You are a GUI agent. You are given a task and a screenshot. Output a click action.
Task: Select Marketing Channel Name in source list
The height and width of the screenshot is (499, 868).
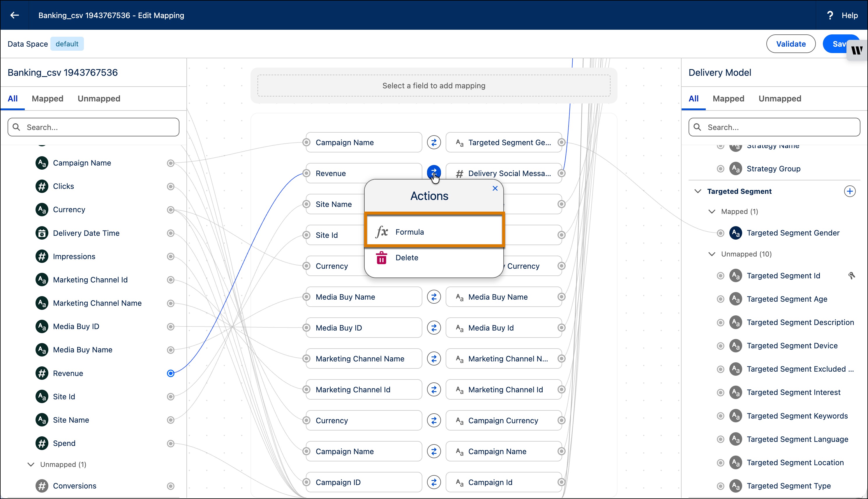pyautogui.click(x=97, y=303)
